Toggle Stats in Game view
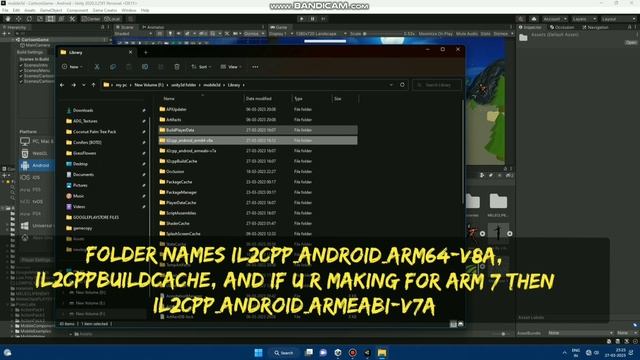Screen dimensions: 640x360 [x=485, y=34]
